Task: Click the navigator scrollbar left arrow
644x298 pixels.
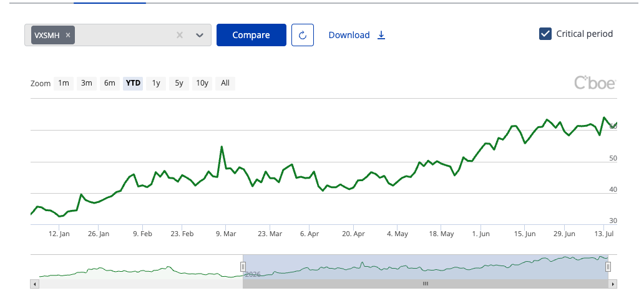Action: click(x=34, y=284)
